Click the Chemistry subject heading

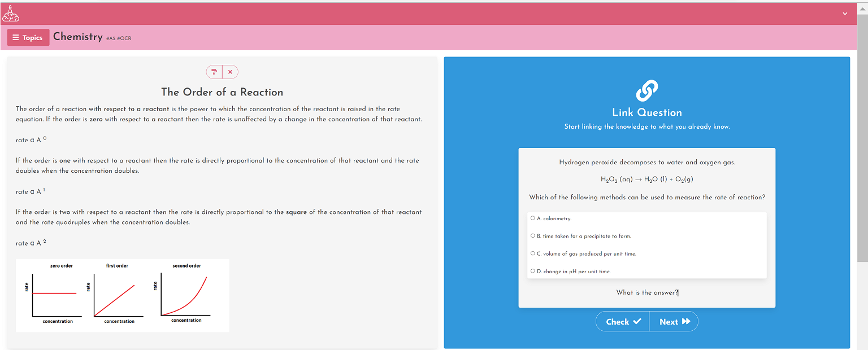77,37
